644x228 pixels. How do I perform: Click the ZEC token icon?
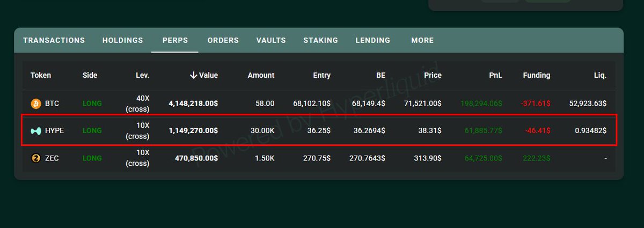pos(36,158)
